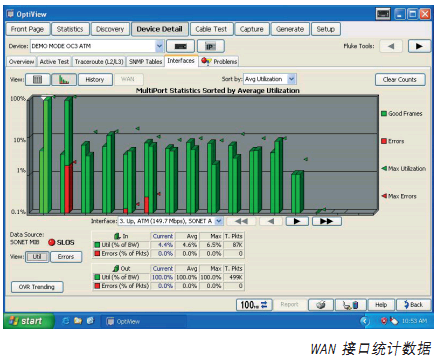Jump to first interface with double left arrow

(x=241, y=221)
